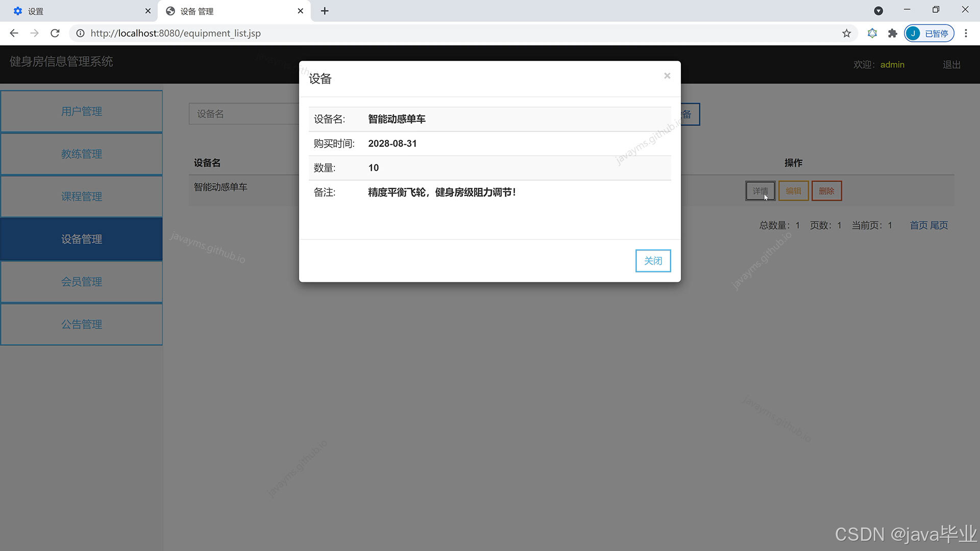This screenshot has height=551, width=980.
Task: Click the 备注: label in dialog
Action: pyautogui.click(x=324, y=192)
